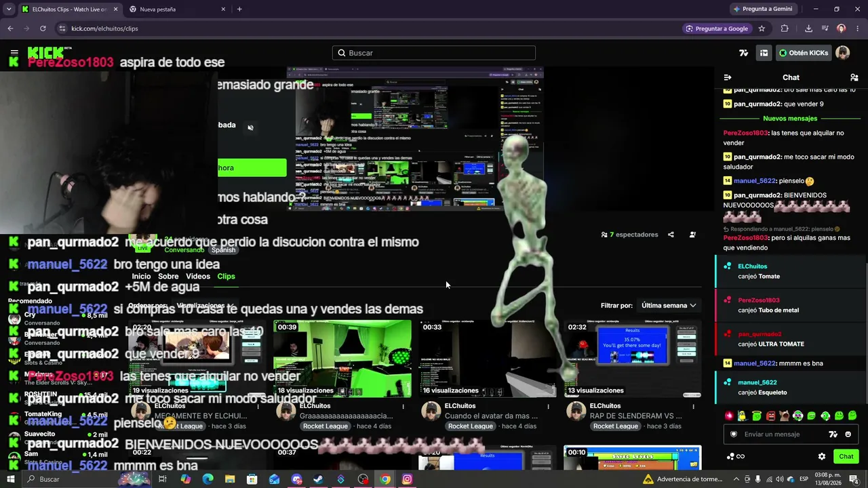Image resolution: width=868 pixels, height=488 pixels.
Task: Show hidden system tray icons
Action: (x=736, y=479)
